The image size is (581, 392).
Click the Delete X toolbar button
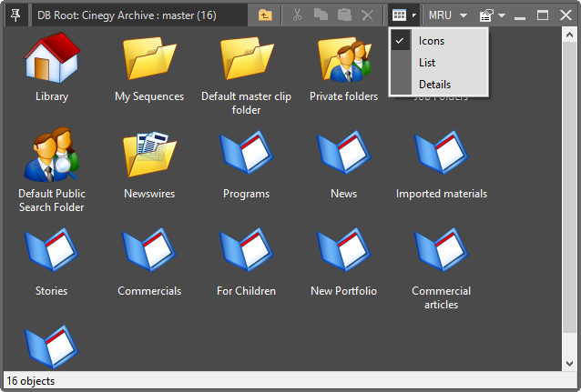[367, 15]
